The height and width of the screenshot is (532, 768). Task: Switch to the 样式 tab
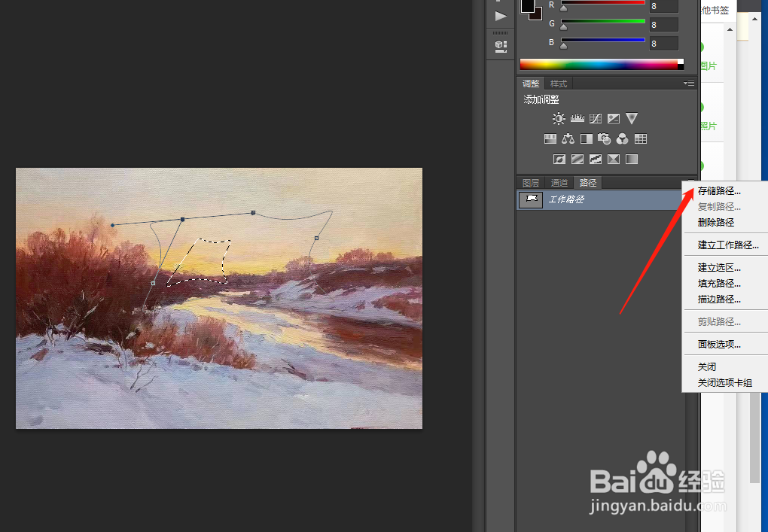pos(559,84)
